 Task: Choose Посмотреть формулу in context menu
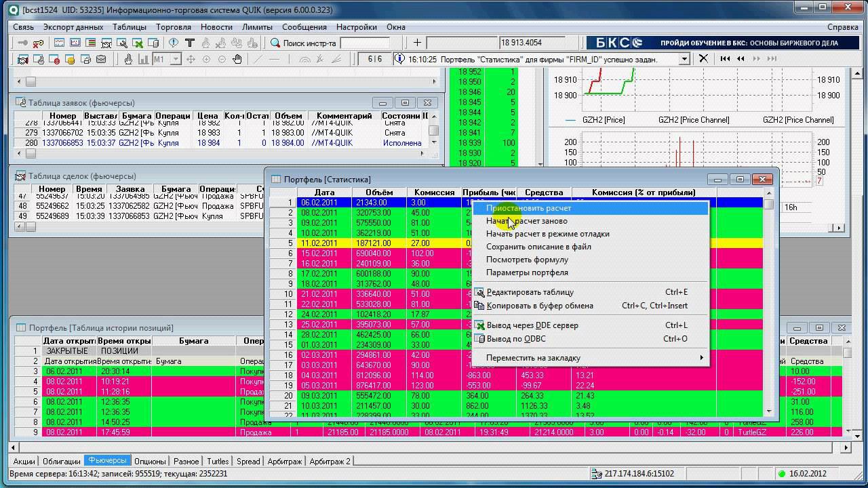(591, 260)
